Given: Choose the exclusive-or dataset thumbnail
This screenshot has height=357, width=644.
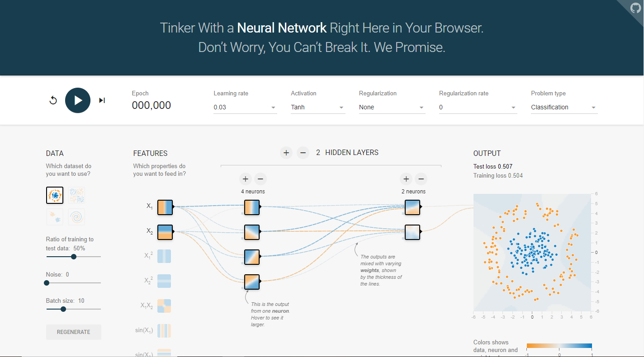Looking at the screenshot, I should (x=76, y=195).
